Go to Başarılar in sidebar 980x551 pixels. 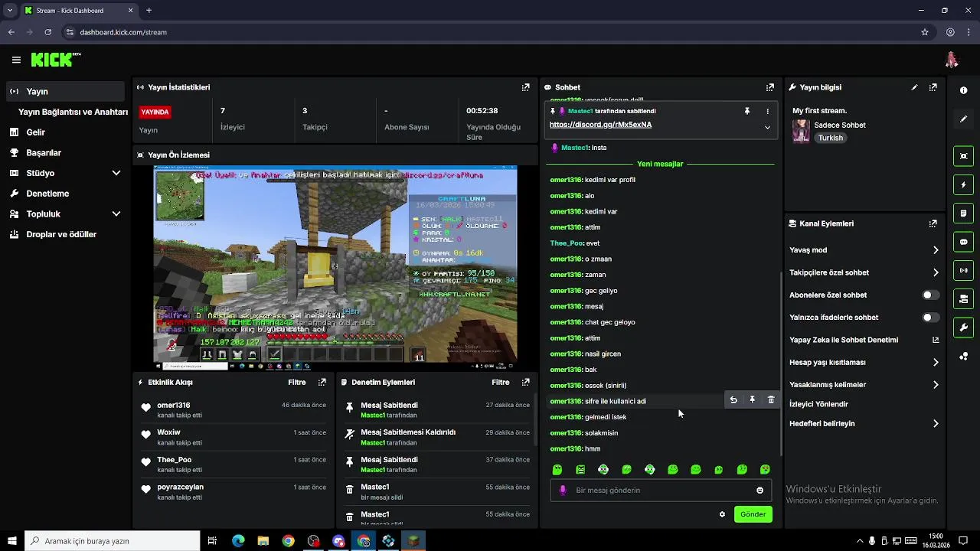tap(65, 152)
